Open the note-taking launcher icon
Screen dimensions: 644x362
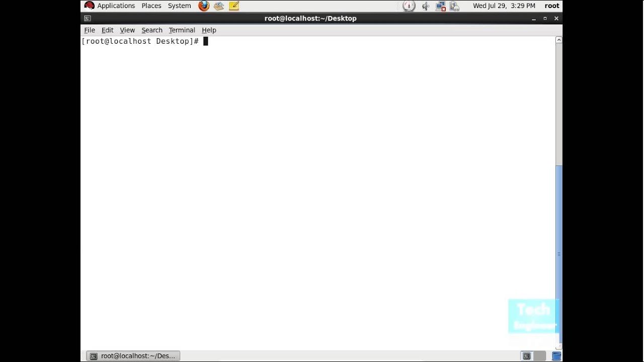[x=234, y=6]
